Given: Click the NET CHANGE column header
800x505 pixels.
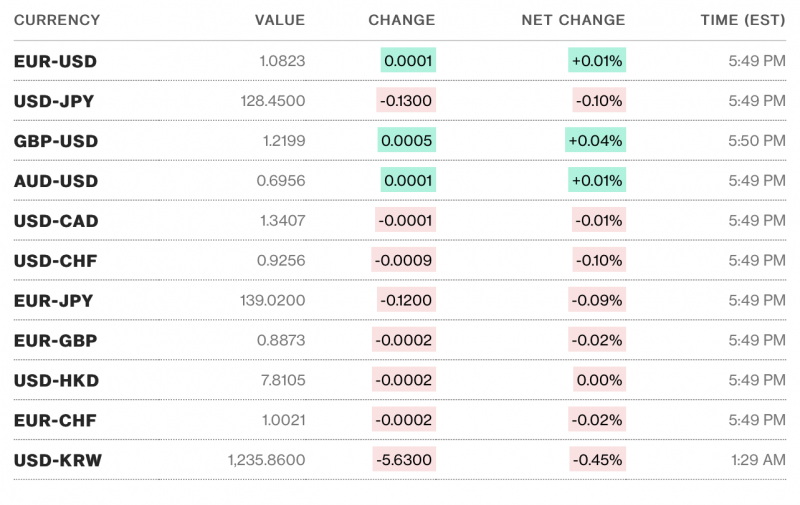Looking at the screenshot, I should (573, 20).
